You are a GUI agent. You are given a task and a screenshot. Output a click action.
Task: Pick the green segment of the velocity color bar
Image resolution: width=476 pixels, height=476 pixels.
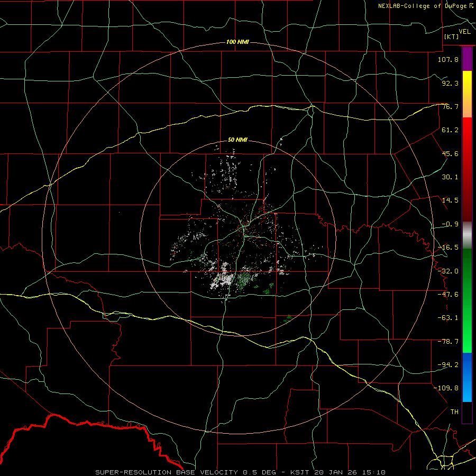pos(467,300)
